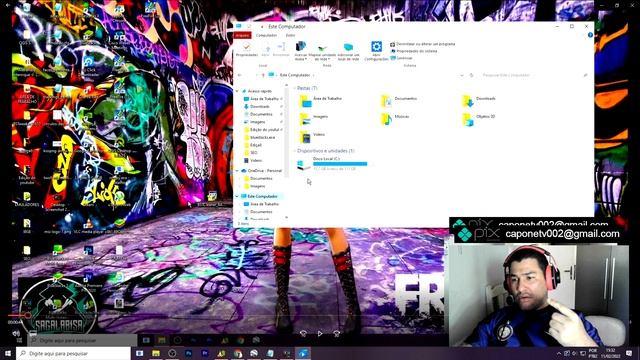Open the address bar history dropdown
The width and height of the screenshot is (640, 360).
(462, 75)
